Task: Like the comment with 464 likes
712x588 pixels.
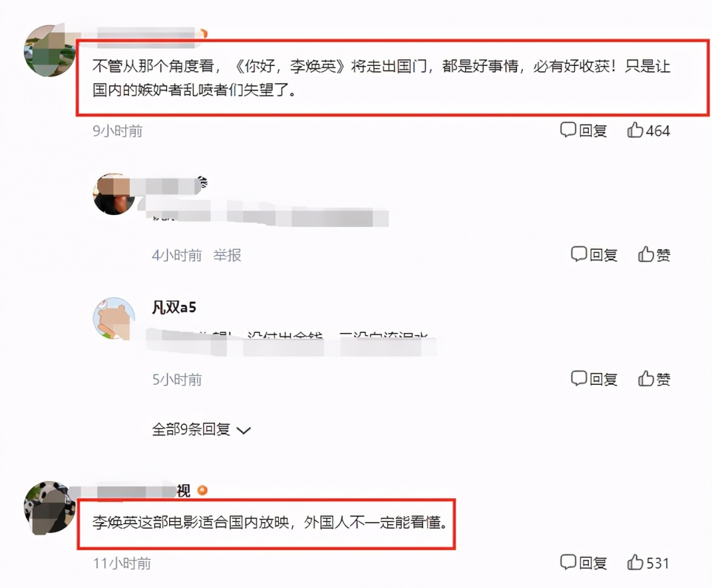Action: (x=635, y=130)
